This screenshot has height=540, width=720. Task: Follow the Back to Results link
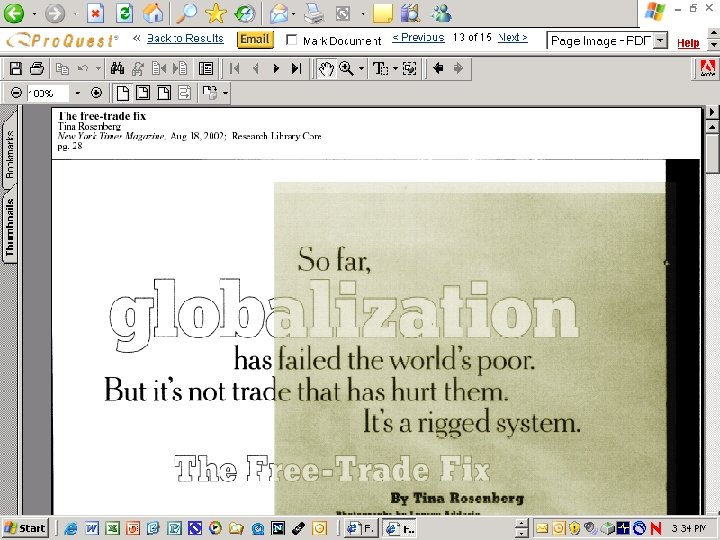click(x=185, y=39)
